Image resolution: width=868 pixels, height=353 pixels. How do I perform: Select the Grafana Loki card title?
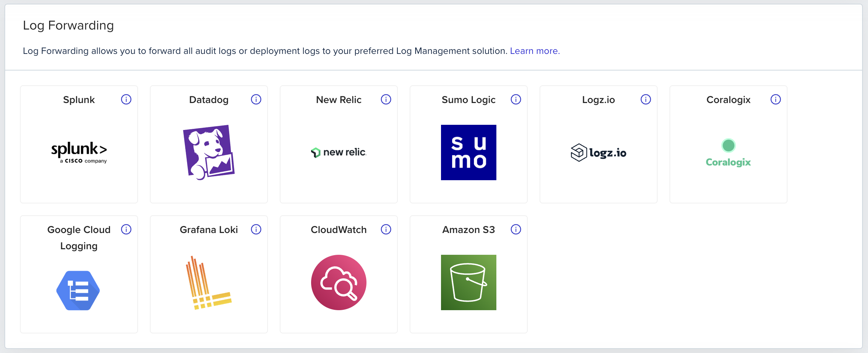[209, 230]
